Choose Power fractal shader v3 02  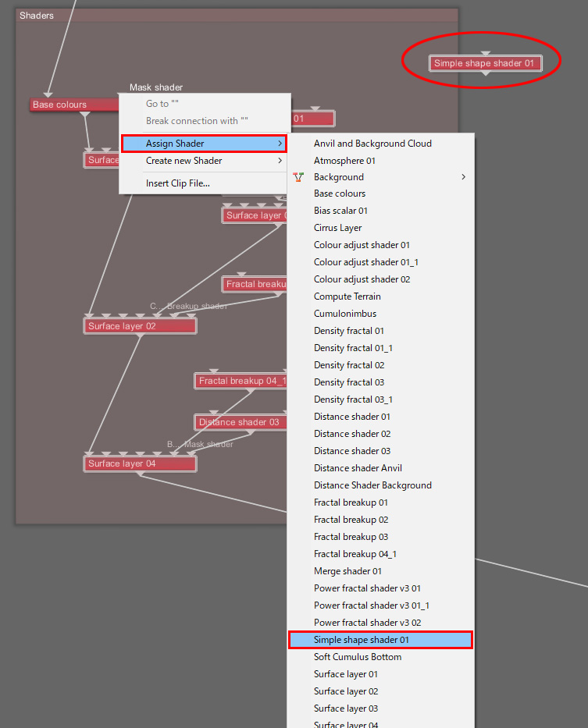[x=367, y=623]
